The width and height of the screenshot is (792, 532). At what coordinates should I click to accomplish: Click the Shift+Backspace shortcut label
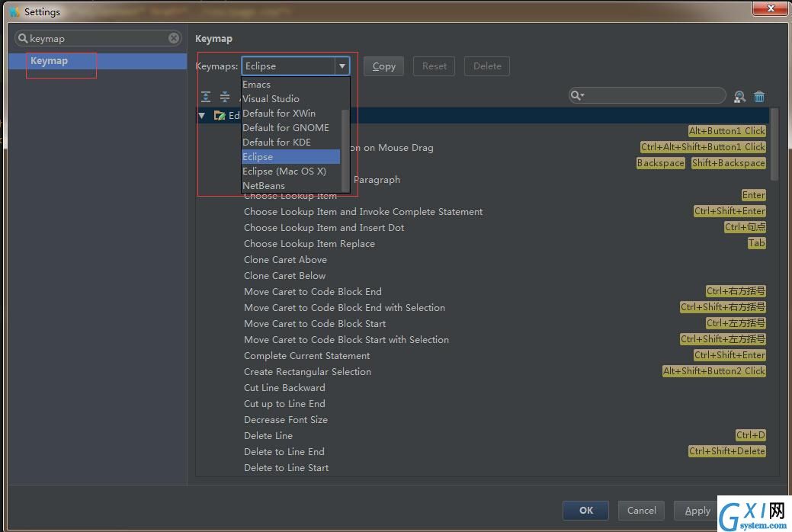pos(729,163)
